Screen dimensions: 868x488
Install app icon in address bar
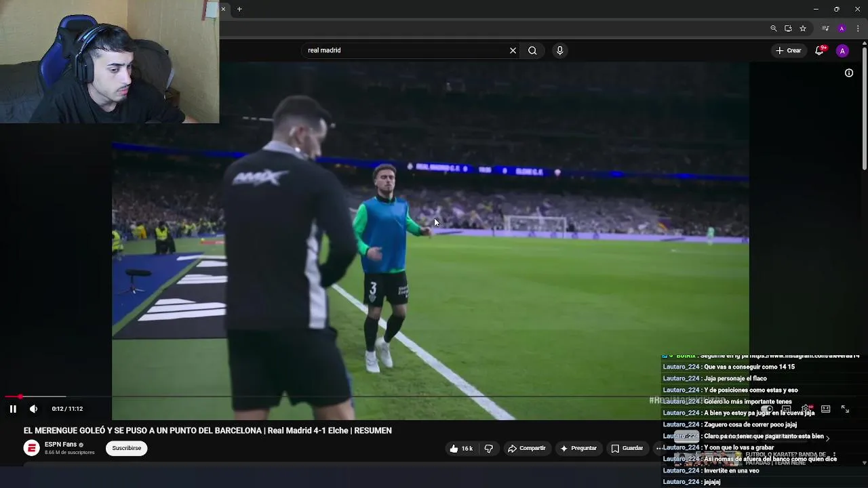coord(788,28)
